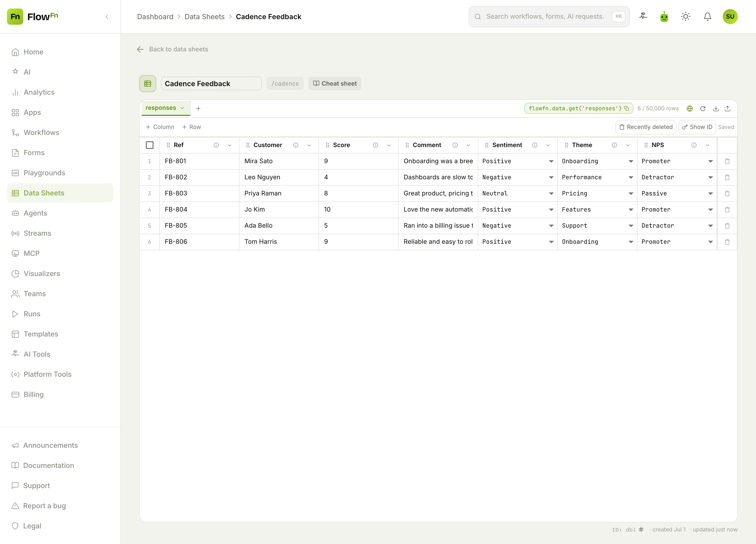
Task: Toggle Show ID button
Action: (x=697, y=127)
